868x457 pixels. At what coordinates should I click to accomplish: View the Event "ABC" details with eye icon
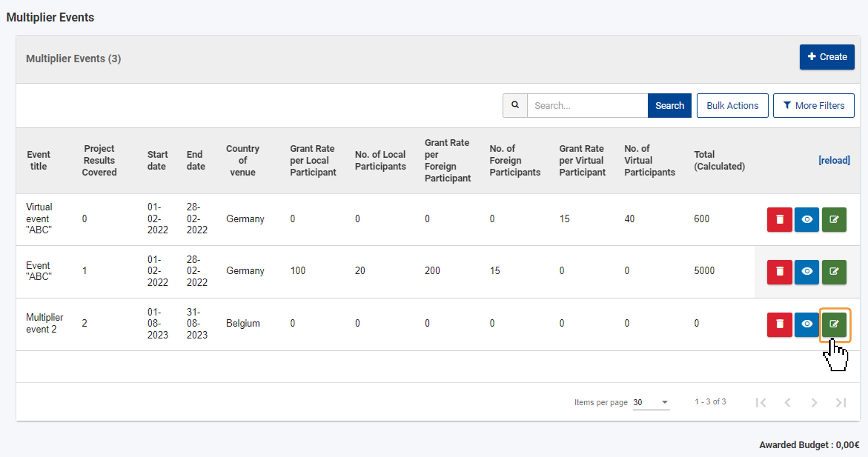(807, 271)
